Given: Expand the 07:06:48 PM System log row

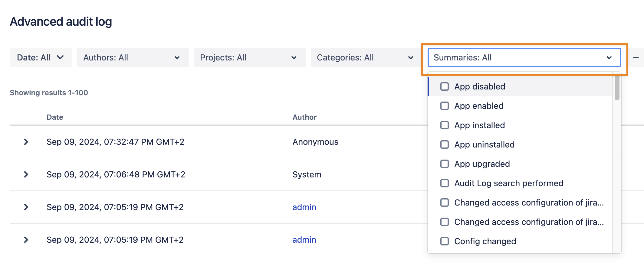Looking at the screenshot, I should [26, 174].
